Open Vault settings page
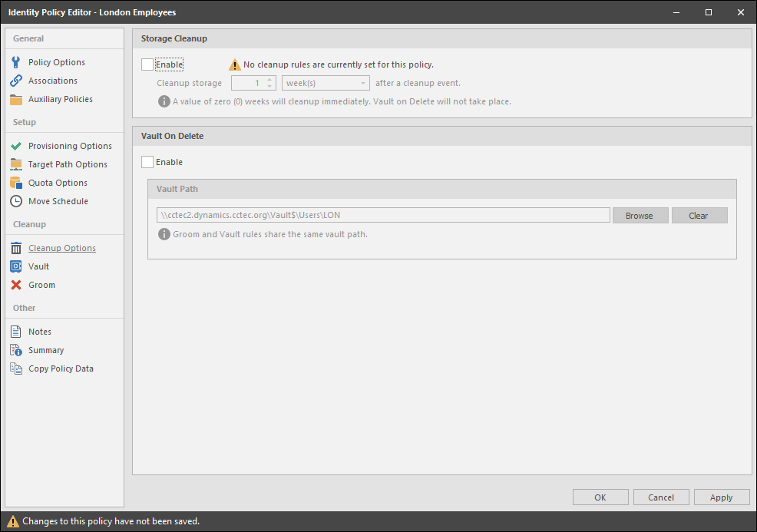This screenshot has height=532, width=757. point(38,266)
